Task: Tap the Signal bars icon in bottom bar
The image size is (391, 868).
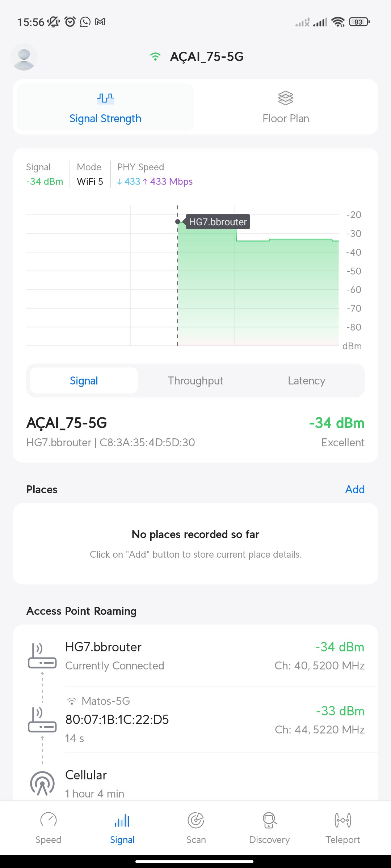Action: pos(122,820)
